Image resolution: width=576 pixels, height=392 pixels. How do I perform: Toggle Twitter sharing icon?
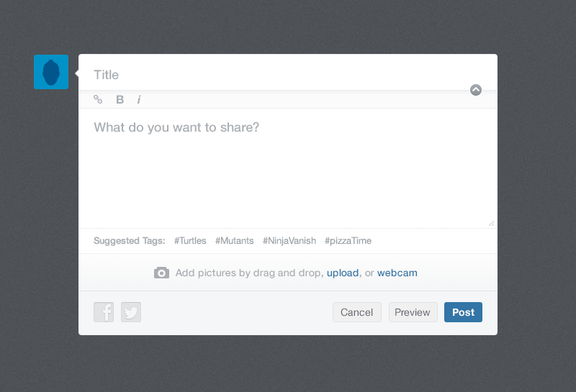131,312
